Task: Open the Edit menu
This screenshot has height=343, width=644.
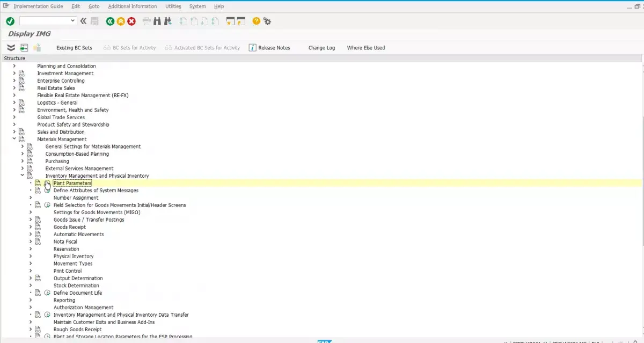Action: pyautogui.click(x=76, y=6)
